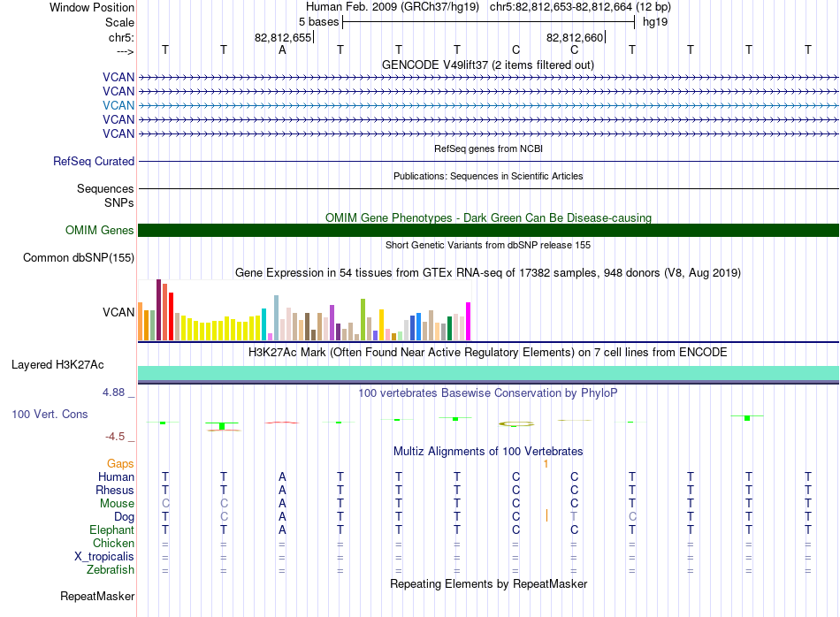Select the Mouse alignment row label
Screen dimensions: 840x617
117,504
